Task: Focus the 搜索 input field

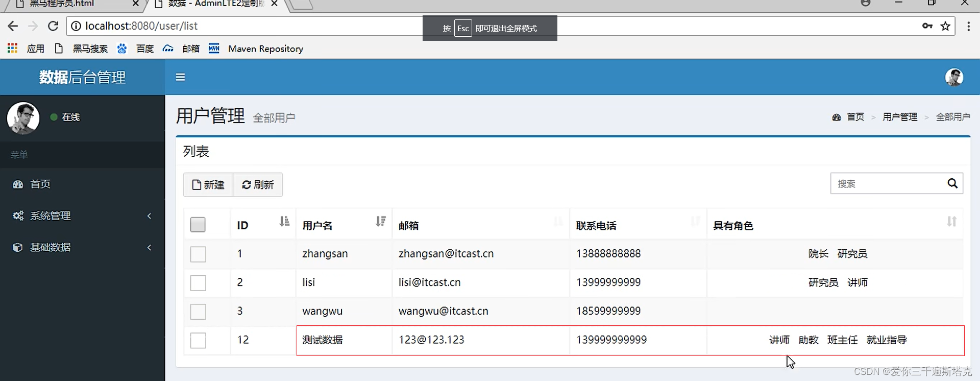Action: click(x=887, y=183)
